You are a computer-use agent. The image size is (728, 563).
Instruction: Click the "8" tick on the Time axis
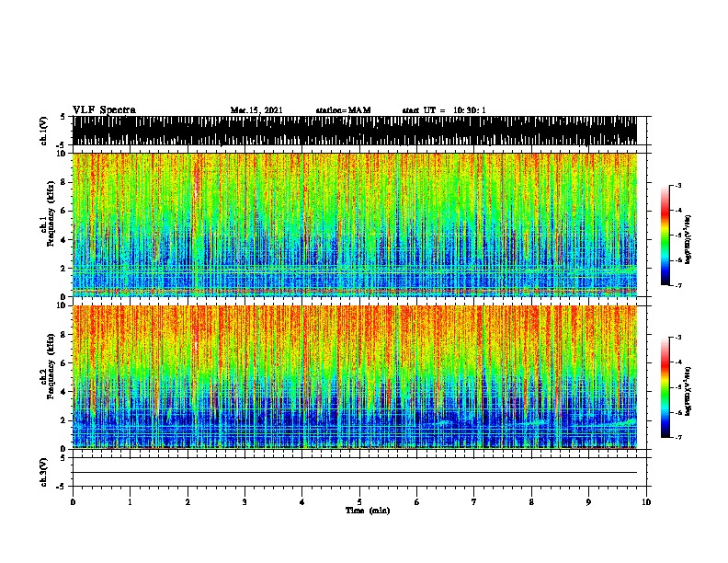(x=531, y=502)
